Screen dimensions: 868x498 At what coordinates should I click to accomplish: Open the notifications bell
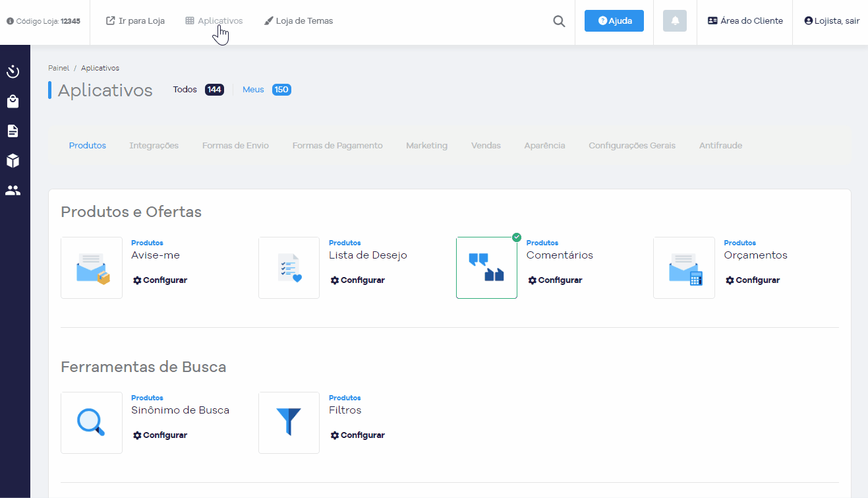click(x=675, y=21)
